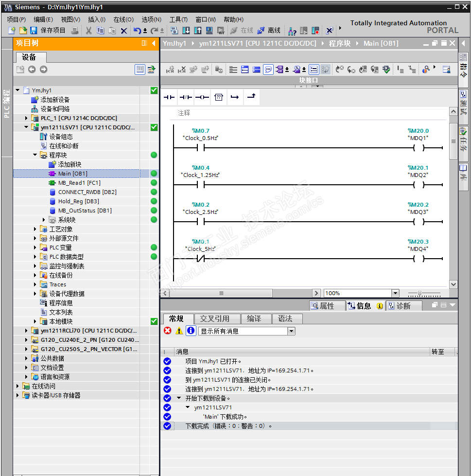The height and width of the screenshot is (476, 471).
Task: Switch to the 编译 tab
Action: coord(256,318)
